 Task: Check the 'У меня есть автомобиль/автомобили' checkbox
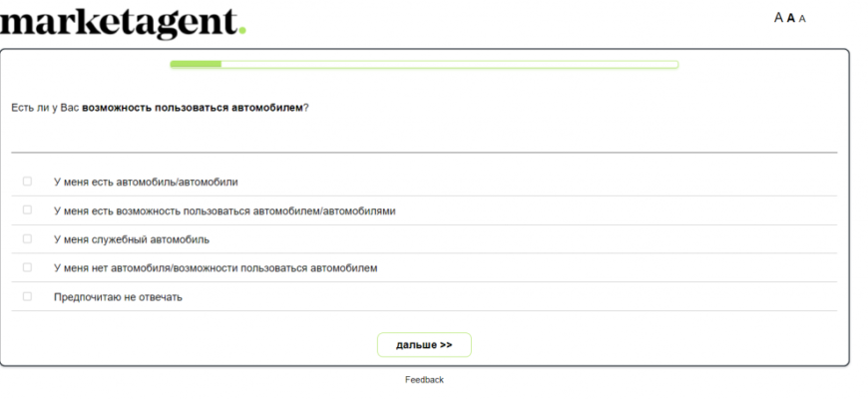(27, 181)
